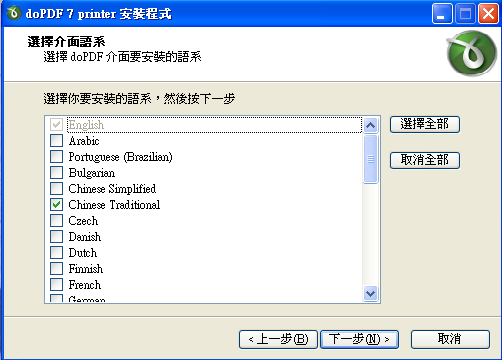502x360 pixels.
Task: Select the Chinese Traditional text label
Action: click(114, 205)
